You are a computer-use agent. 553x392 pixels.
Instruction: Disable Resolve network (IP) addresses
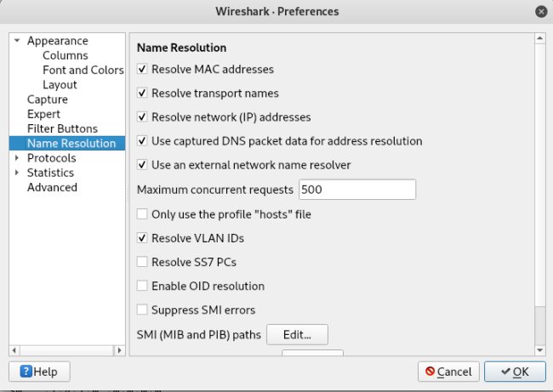(x=143, y=116)
